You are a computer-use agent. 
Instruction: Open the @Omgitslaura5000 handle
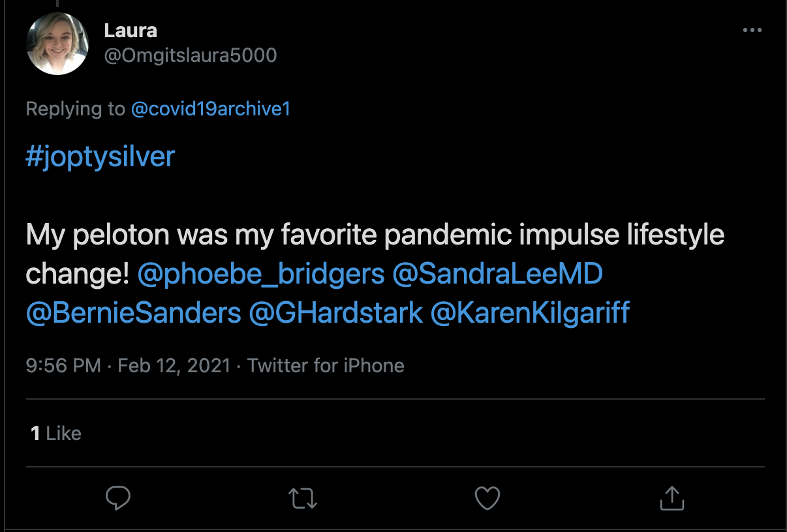191,55
